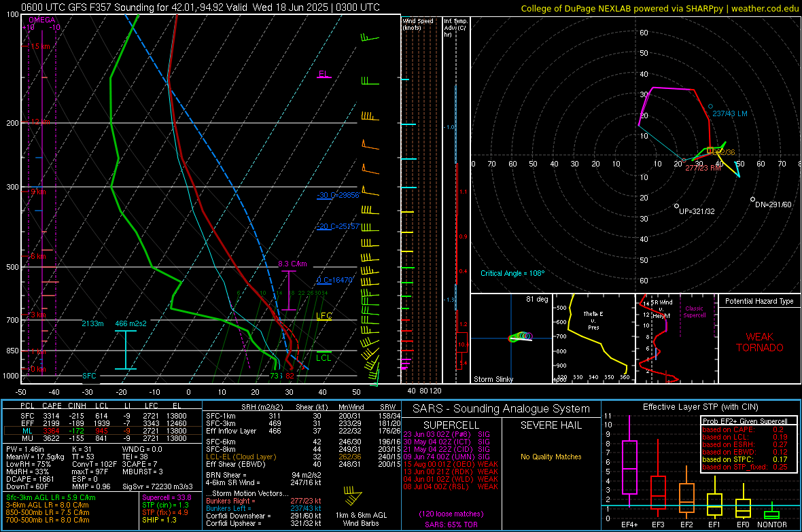Click the red surface temperature value 82
Viewport: 802px width, 532px height.
tap(290, 376)
